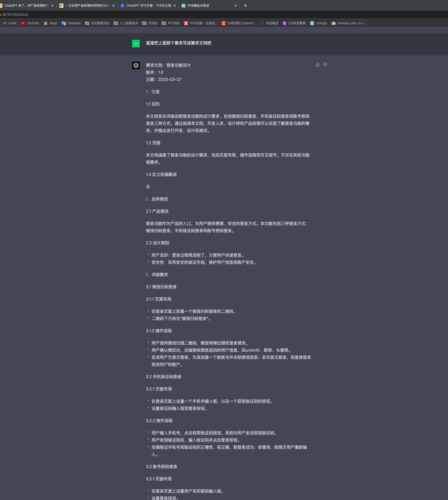Image resolution: width=448 pixels, height=500 pixels.
Task: Expand the 实在智能项目 bookmark folder
Action: pos(97,23)
